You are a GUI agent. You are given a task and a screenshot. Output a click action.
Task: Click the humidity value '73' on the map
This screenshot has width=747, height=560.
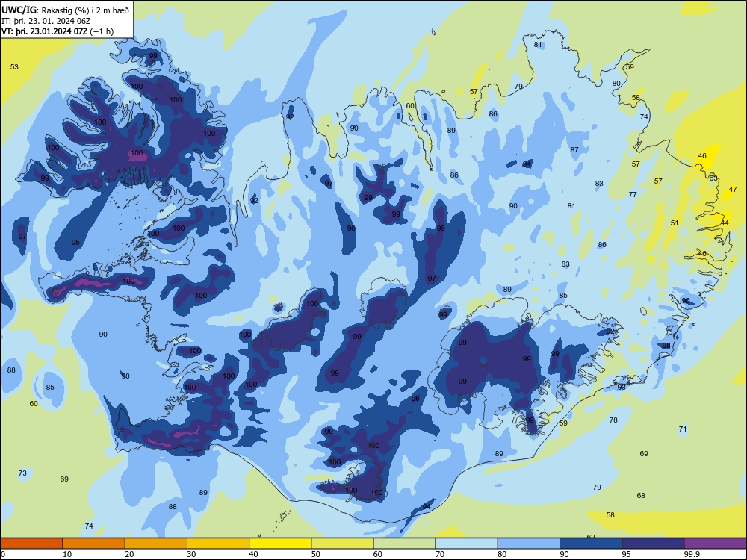pyautogui.click(x=22, y=473)
